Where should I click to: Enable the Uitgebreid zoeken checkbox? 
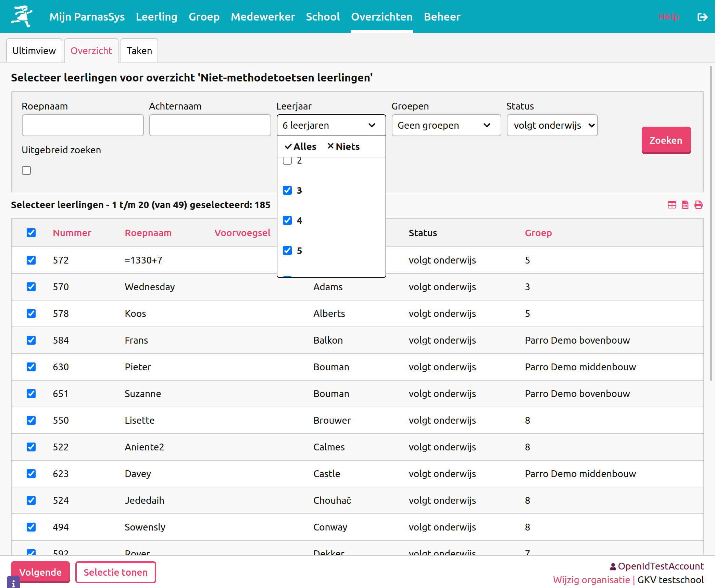pos(26,170)
